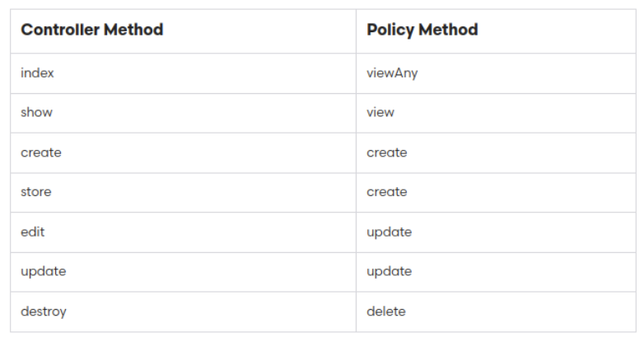This screenshot has height=342, width=644.
Task: Click the word Method after Controller
Action: [x=133, y=30]
